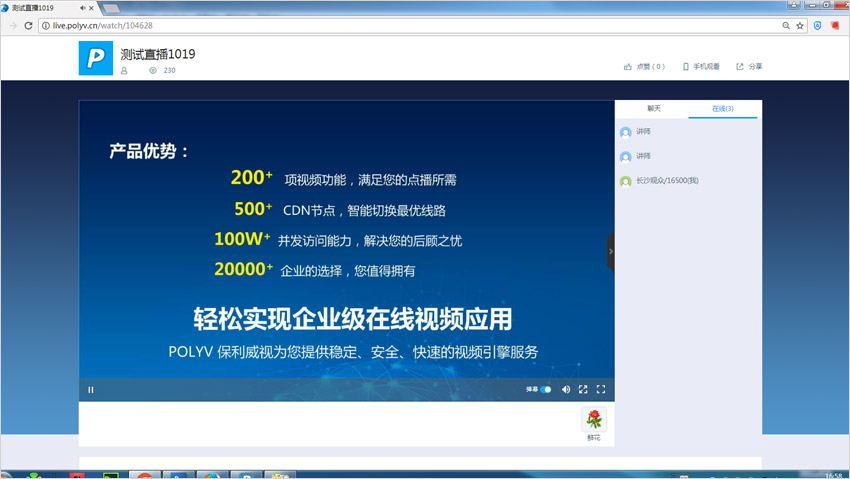Reload the page with refresh button
Viewport: 850px width, 479px height.
28,25
